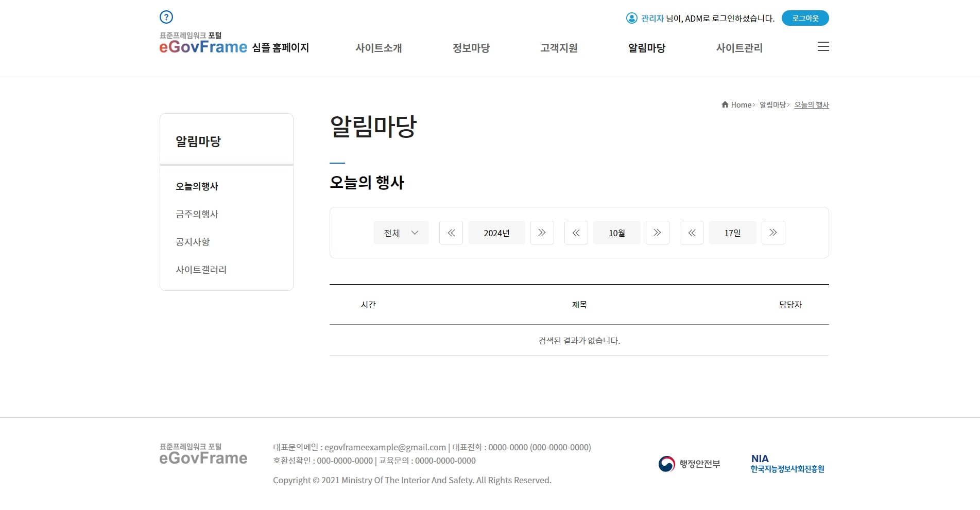Screen dimensions: 980x510
Task: Advance to next year after 2024년
Action: tap(542, 233)
